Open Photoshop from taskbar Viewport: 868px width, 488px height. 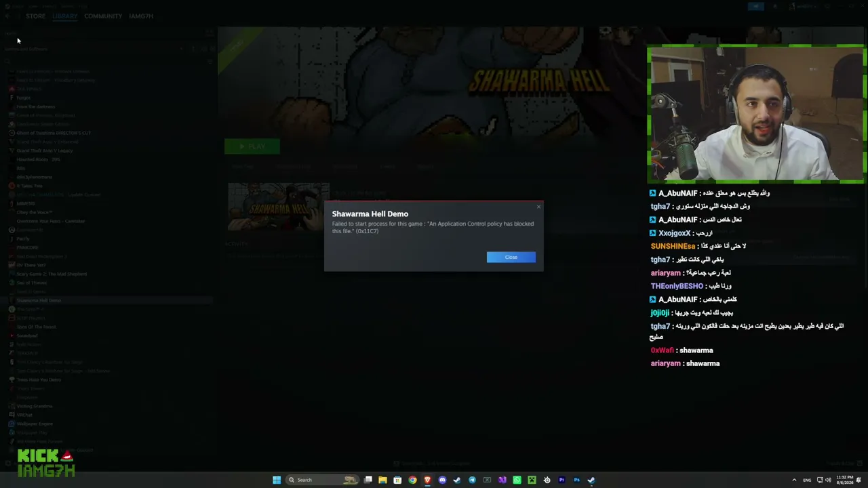click(576, 480)
